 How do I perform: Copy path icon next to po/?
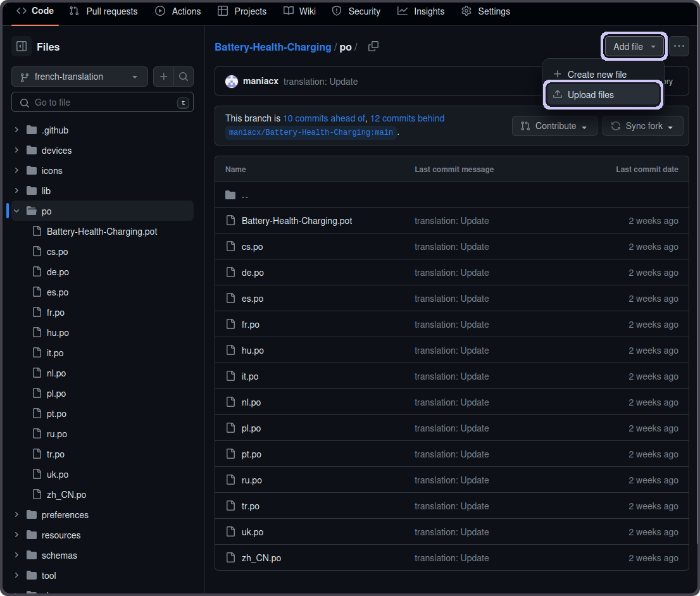point(373,46)
